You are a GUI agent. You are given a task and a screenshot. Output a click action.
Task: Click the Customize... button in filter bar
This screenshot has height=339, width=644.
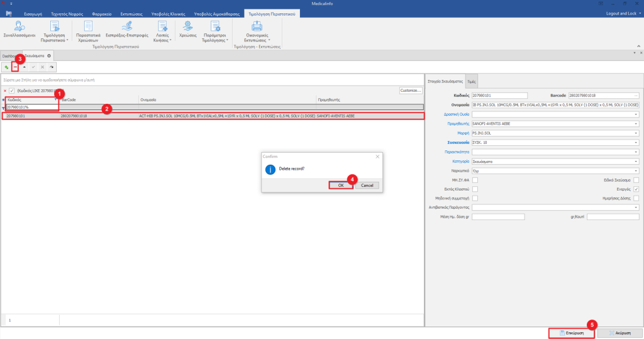point(410,91)
